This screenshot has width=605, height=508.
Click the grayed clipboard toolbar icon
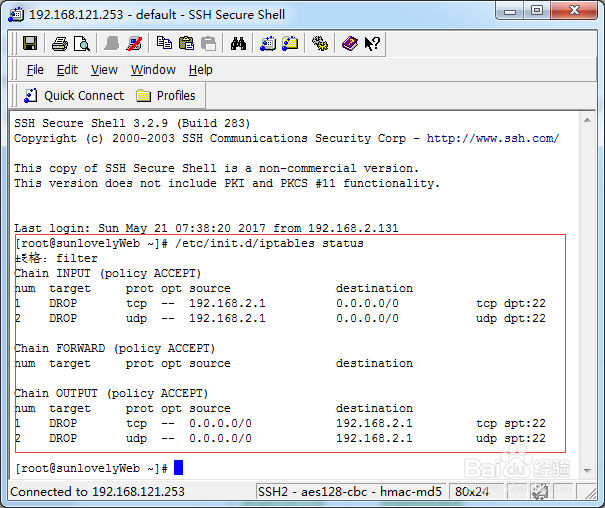coord(209,43)
